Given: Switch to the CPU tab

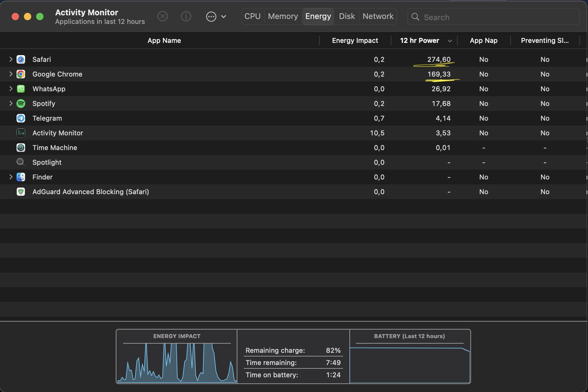Looking at the screenshot, I should (252, 16).
